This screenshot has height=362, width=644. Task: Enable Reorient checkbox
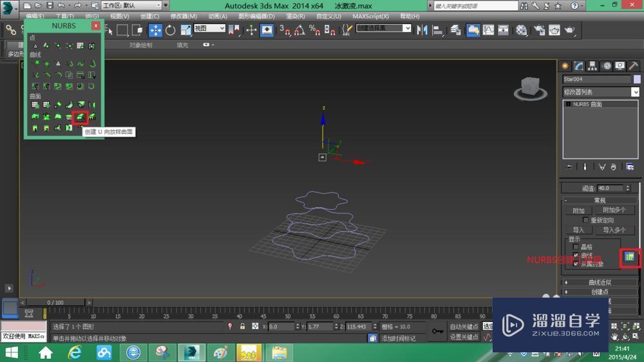click(x=585, y=220)
